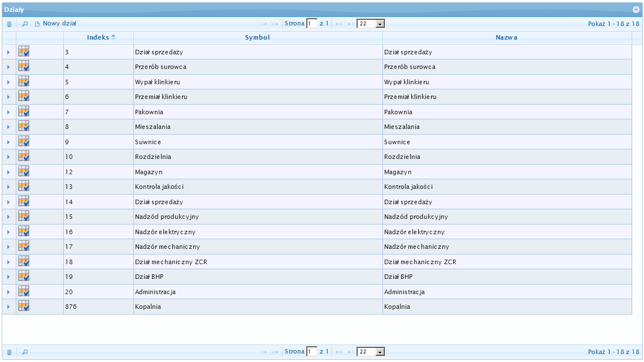This screenshot has width=644, height=362.
Task: Click the top toolbar trash delete icon
Action: [9, 24]
